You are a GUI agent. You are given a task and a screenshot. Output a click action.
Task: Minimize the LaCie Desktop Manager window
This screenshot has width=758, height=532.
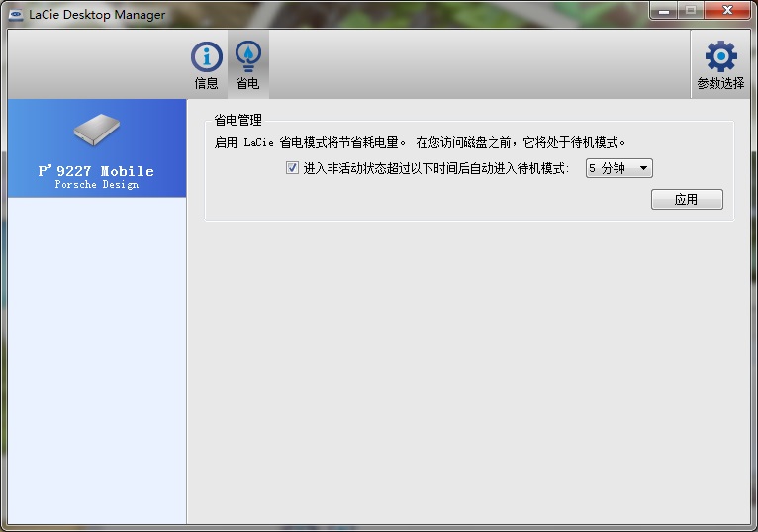[662, 11]
